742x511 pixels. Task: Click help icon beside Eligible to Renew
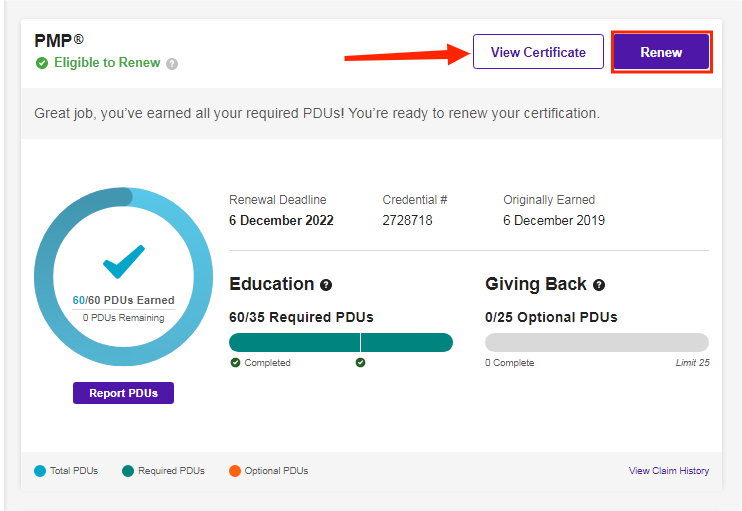172,64
